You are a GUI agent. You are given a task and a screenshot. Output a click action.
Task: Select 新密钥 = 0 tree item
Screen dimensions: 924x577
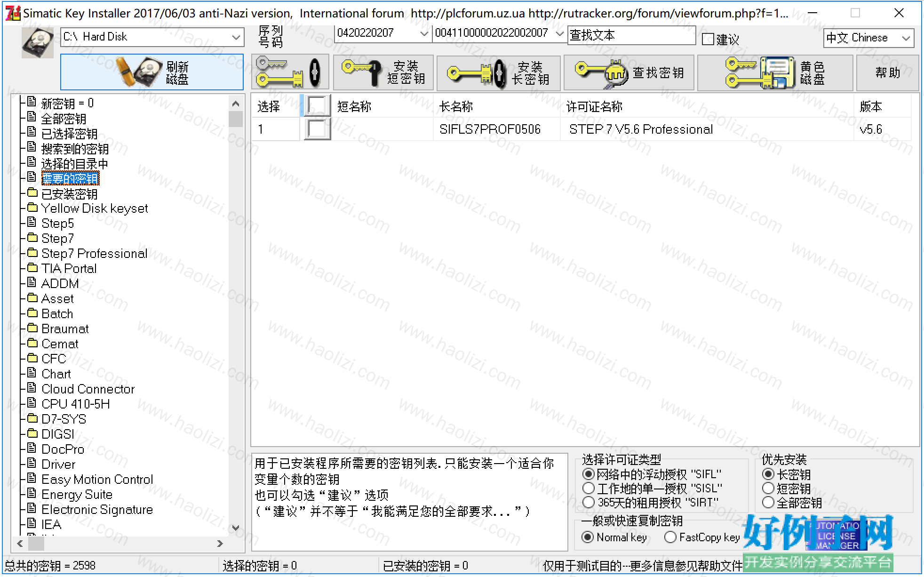67,103
